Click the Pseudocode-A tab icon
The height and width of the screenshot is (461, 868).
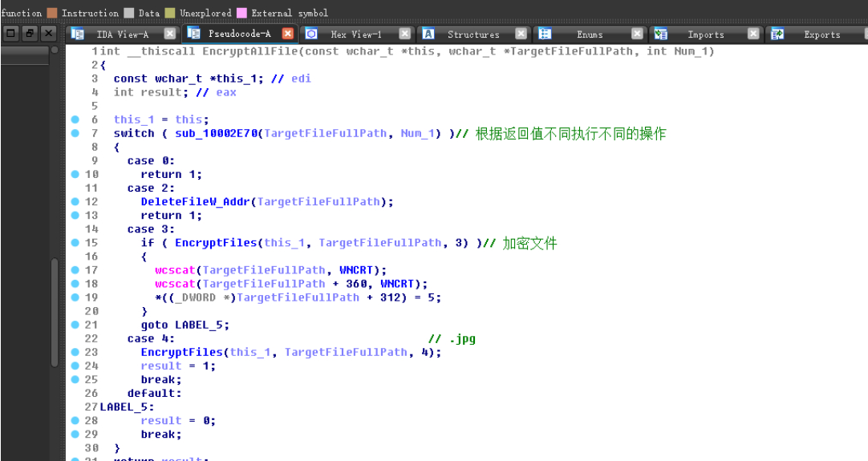pos(193,33)
